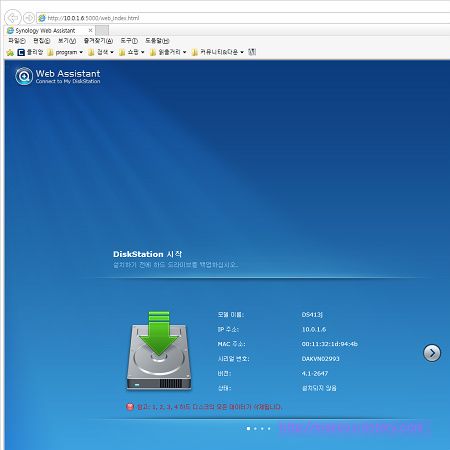Expand the program favorites folder

(x=65, y=52)
